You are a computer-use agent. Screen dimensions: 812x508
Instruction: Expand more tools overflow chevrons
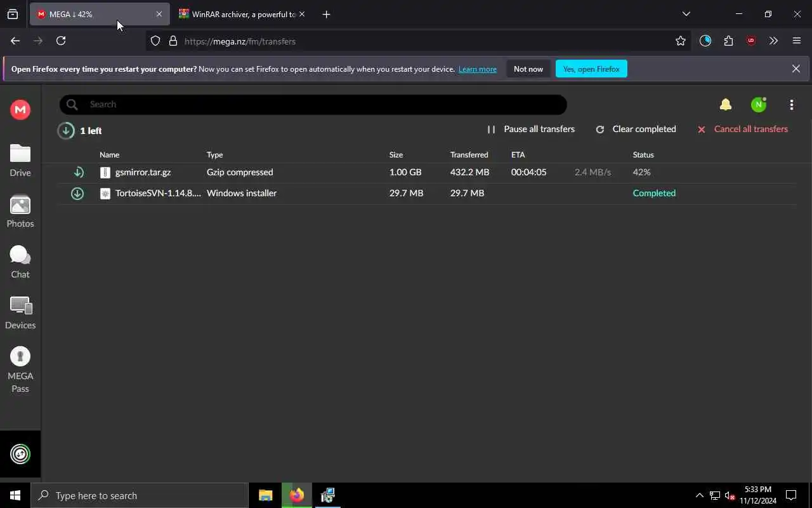773,41
